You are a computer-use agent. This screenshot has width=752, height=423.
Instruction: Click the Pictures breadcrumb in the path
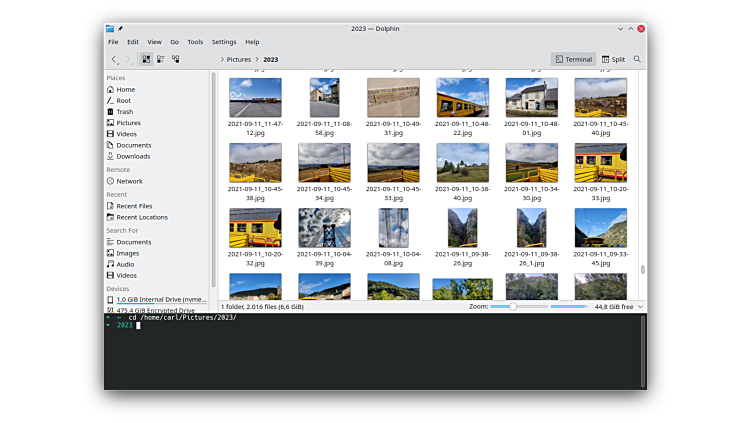(239, 59)
